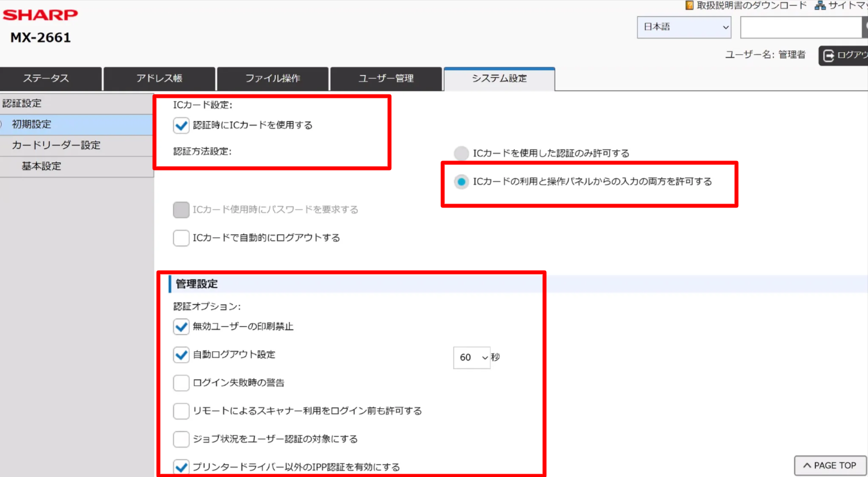Viewport: 868px width, 477px height.
Task: Click the 認証オプション: label
Action: (x=207, y=306)
